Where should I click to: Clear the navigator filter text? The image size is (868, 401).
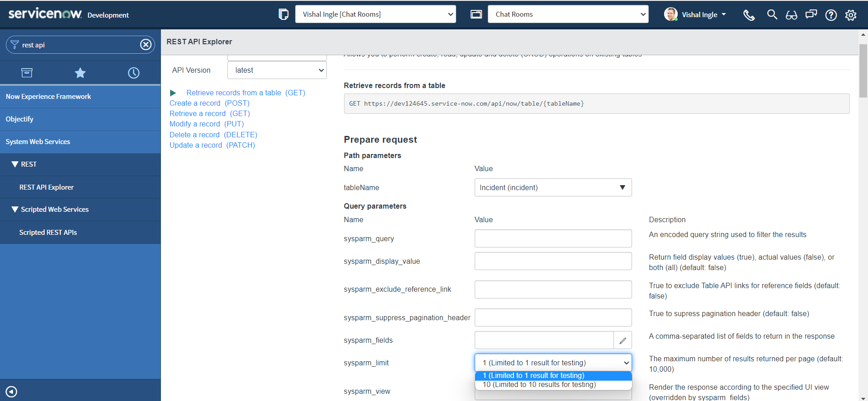[x=146, y=45]
